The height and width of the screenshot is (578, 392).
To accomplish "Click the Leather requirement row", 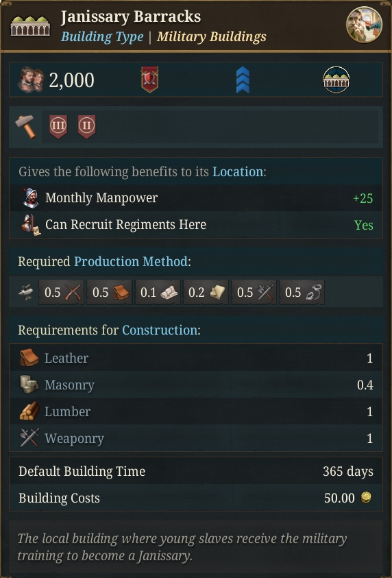I will (196, 358).
